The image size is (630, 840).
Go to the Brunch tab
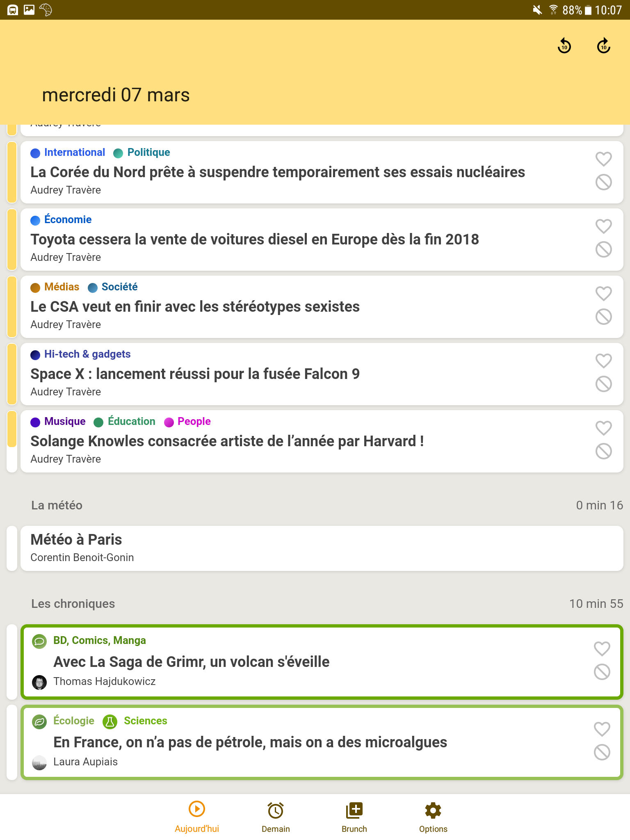pyautogui.click(x=354, y=817)
